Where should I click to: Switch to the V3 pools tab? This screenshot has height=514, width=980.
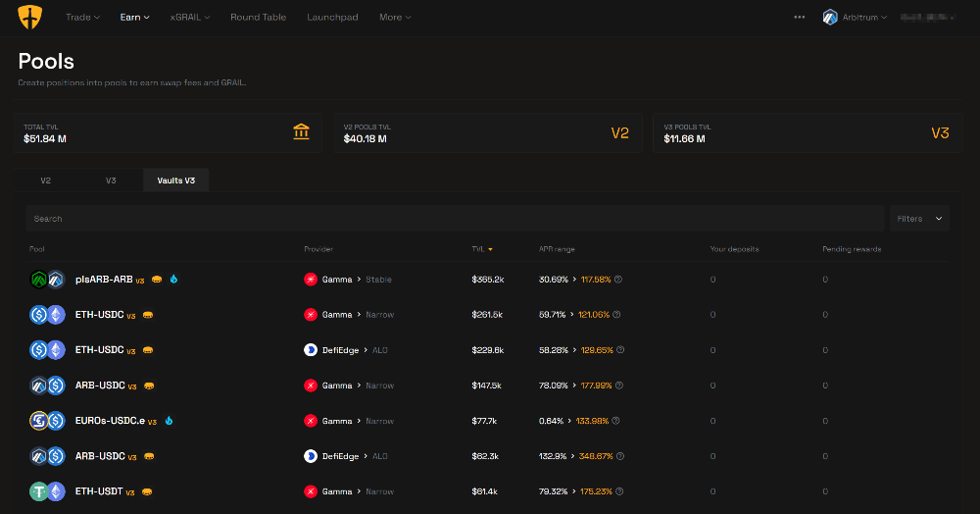coord(111,180)
